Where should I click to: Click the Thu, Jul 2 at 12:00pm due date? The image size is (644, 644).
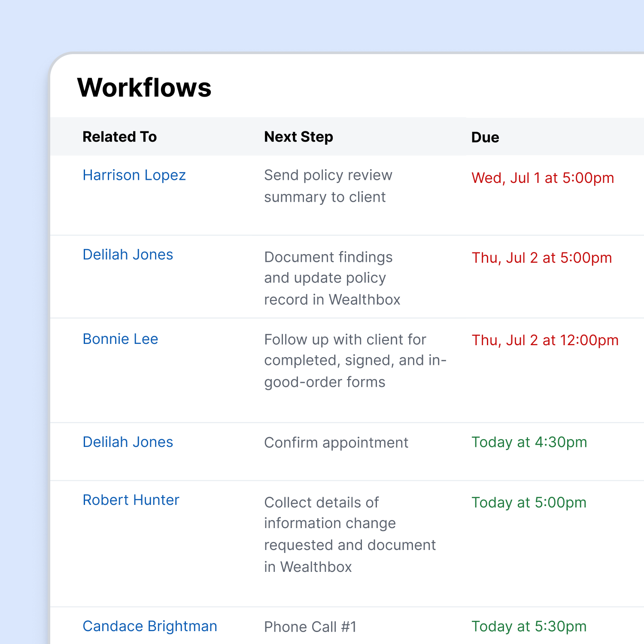545,340
